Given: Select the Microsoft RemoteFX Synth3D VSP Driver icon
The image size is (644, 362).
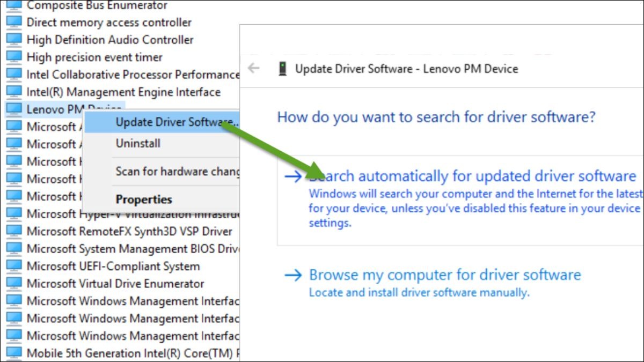Looking at the screenshot, I should pos(14,232).
